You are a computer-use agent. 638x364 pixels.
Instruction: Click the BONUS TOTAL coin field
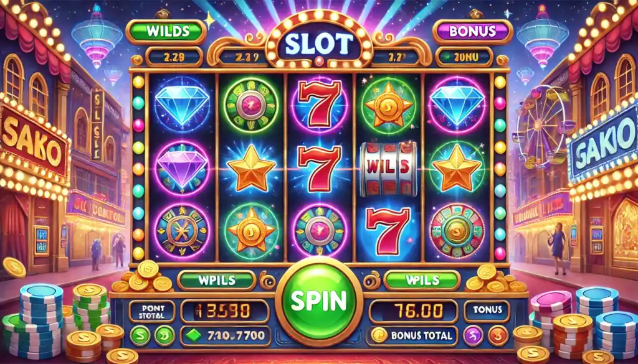click(x=414, y=335)
